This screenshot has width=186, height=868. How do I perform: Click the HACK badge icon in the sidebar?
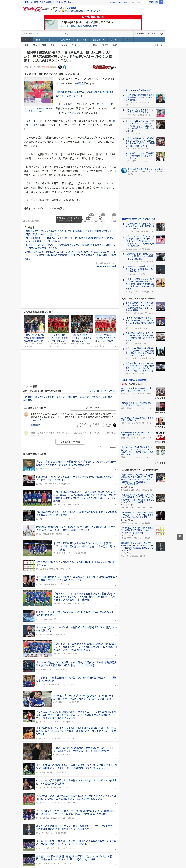click(x=124, y=171)
